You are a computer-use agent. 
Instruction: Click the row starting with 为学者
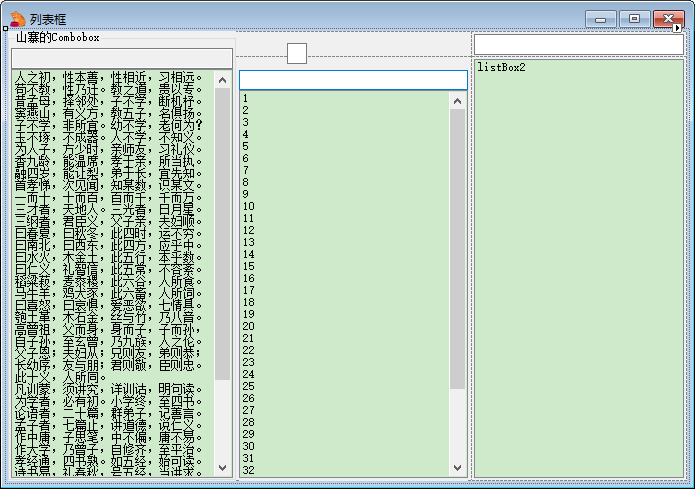click(113, 401)
